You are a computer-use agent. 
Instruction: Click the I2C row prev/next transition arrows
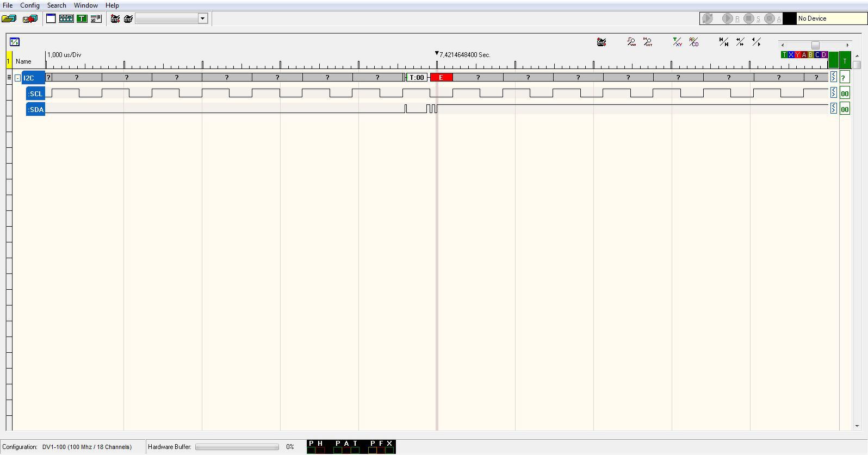pos(833,77)
